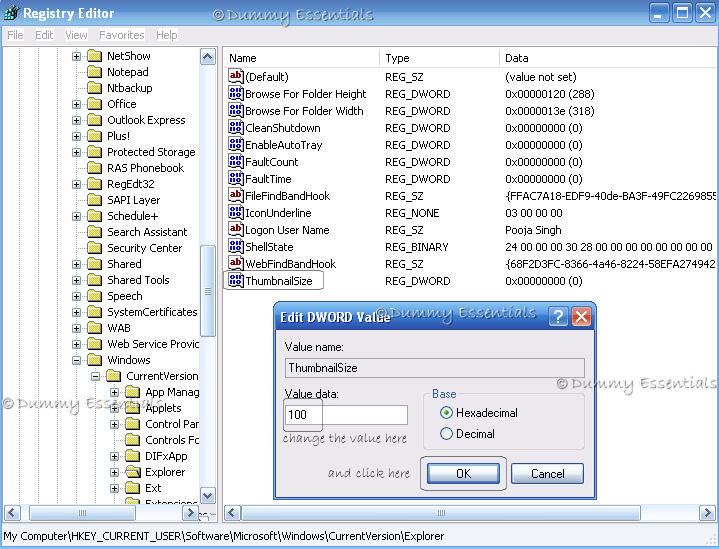Close the Edit DWORD Value dialog
The image size is (719, 549).
(581, 316)
